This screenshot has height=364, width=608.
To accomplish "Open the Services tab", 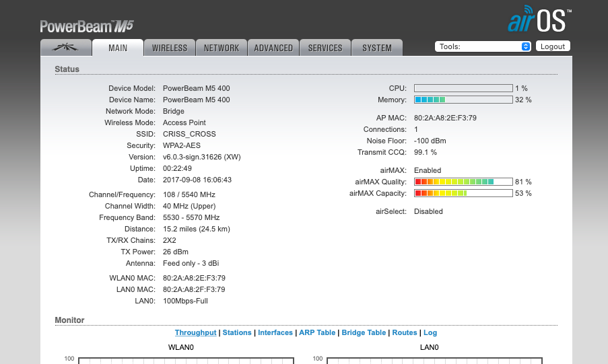I will pos(325,48).
